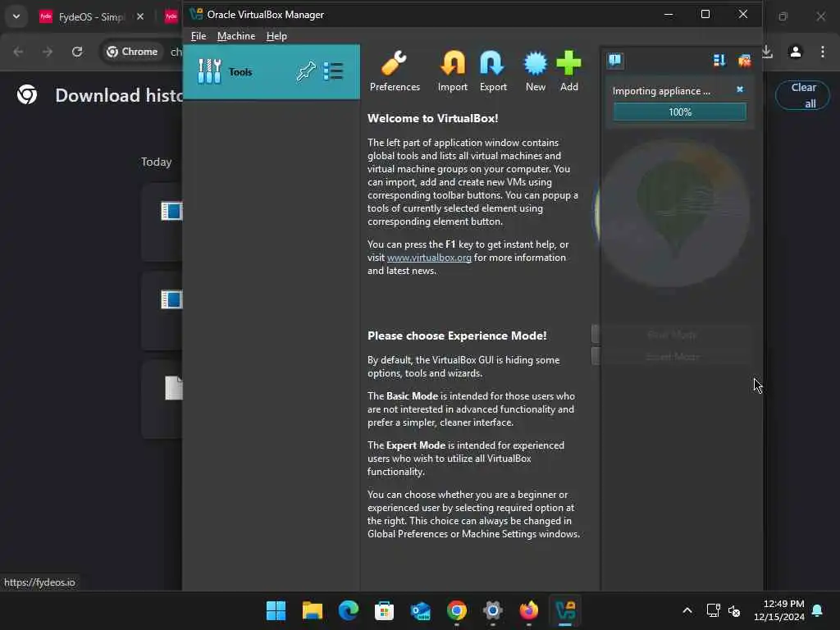Open the Windows Start menu
This screenshot has height=630, width=840.
(276, 610)
